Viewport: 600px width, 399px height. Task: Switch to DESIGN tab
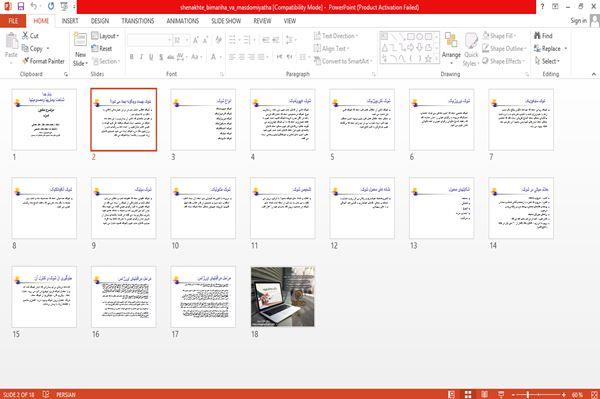(x=100, y=21)
